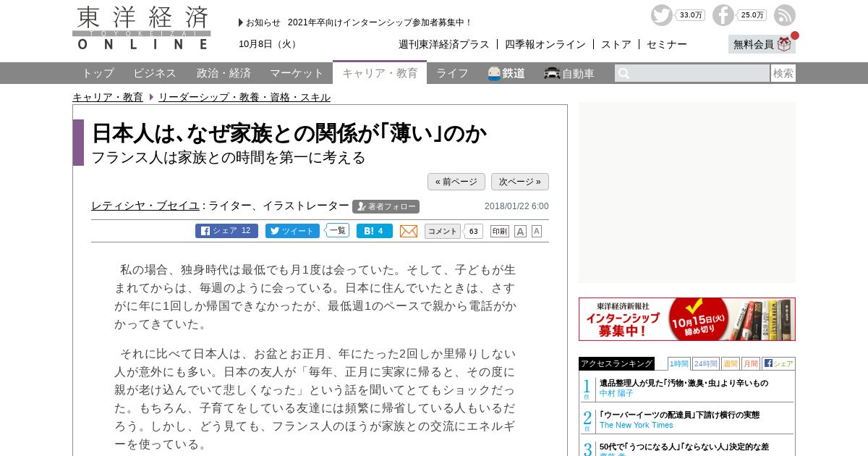868x456 pixels.
Task: Click the search magnifier icon
Action: point(624,73)
